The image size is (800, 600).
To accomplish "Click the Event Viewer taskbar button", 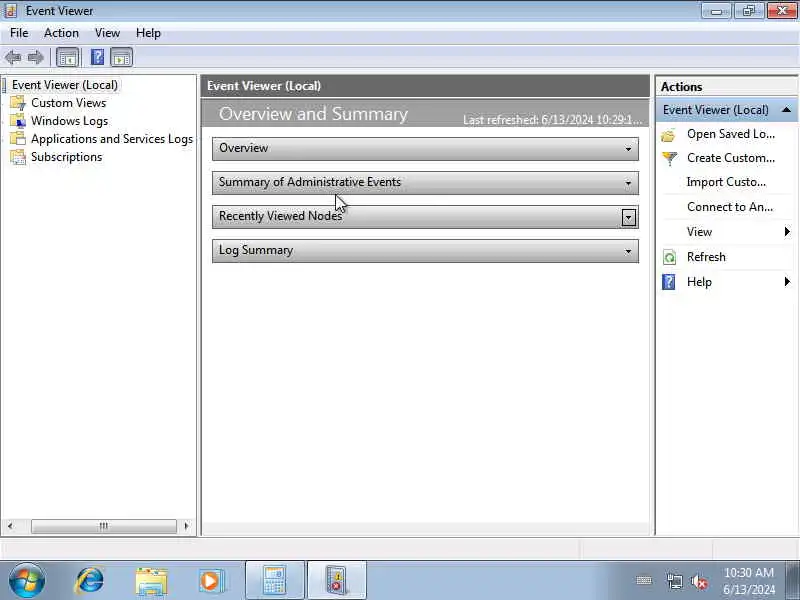I will pyautogui.click(x=337, y=581).
